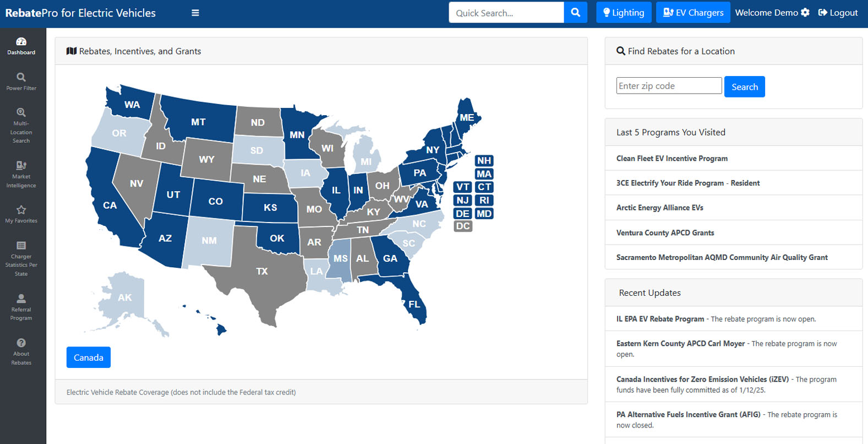Click the Quick Search magnifier button
This screenshot has width=868, height=444.
575,13
